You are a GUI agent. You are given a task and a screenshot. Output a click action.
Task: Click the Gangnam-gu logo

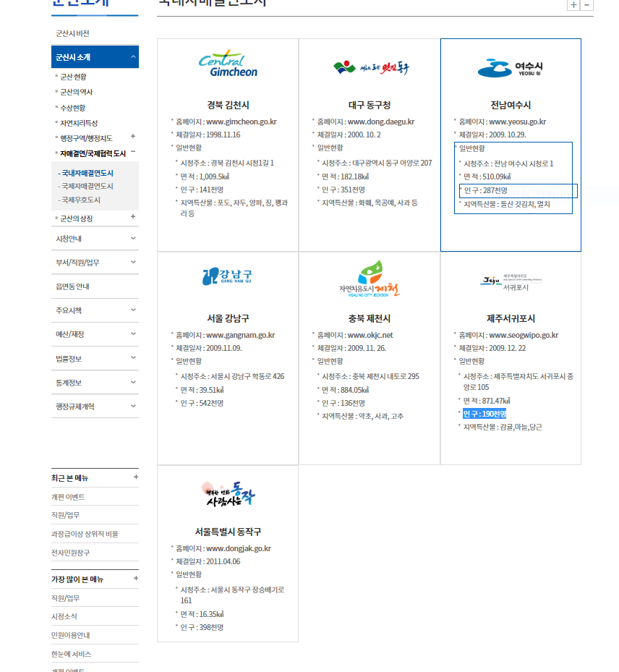coord(228,276)
